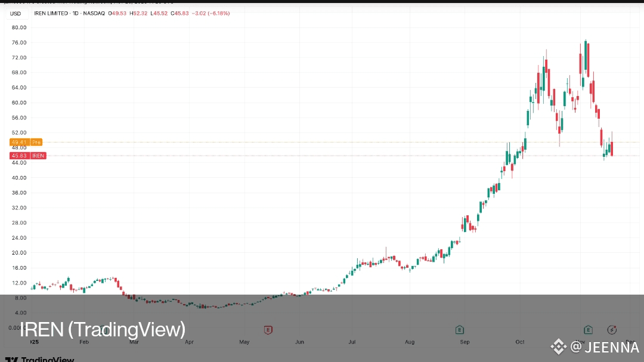Click the red earnings marker near May
The height and width of the screenshot is (362, 644).
268,330
